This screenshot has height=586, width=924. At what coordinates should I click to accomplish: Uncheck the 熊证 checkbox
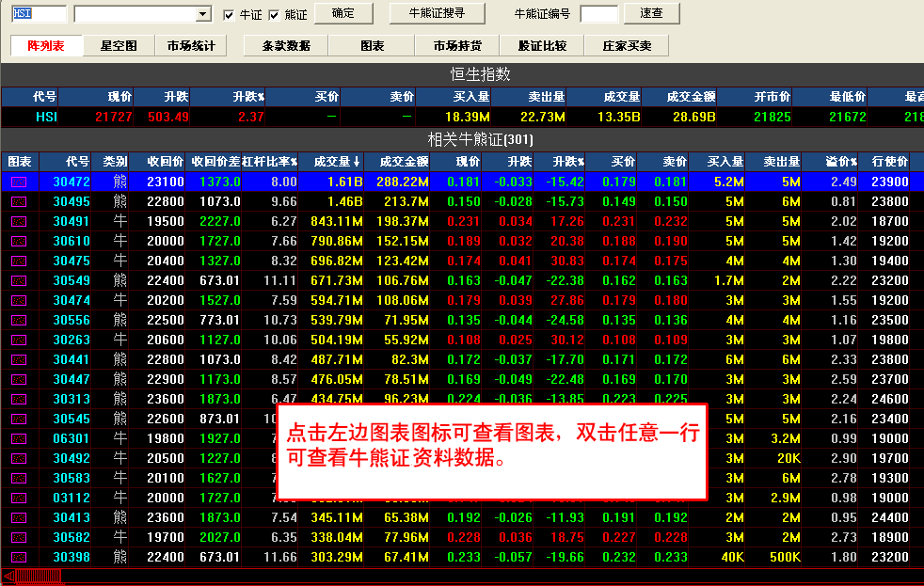pos(274,15)
